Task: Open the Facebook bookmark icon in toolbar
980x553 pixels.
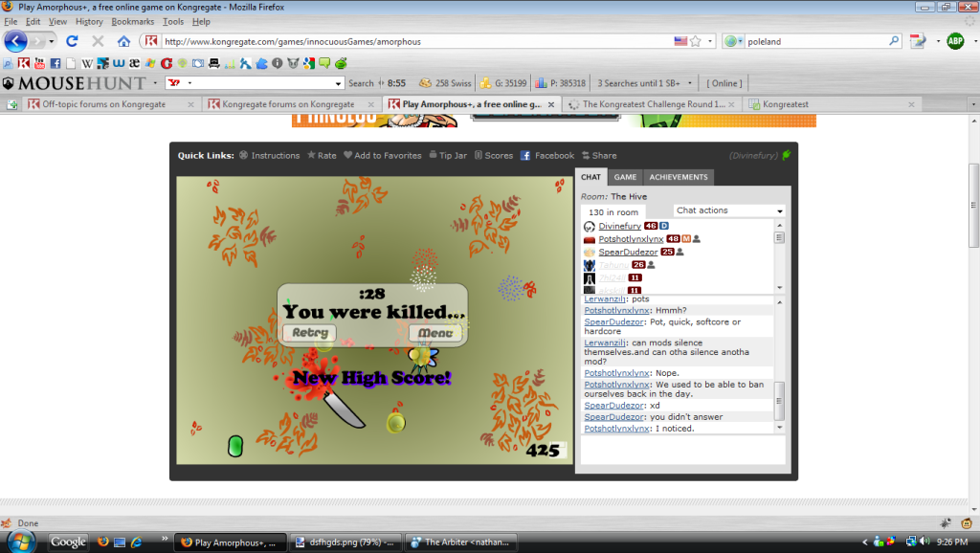Action: pyautogui.click(x=55, y=63)
